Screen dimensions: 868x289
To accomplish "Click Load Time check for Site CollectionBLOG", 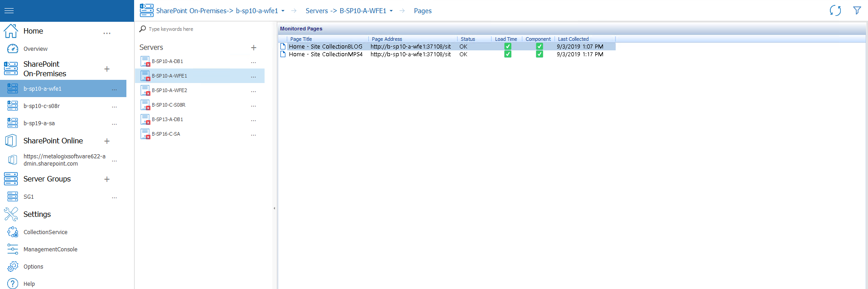I will click(508, 46).
